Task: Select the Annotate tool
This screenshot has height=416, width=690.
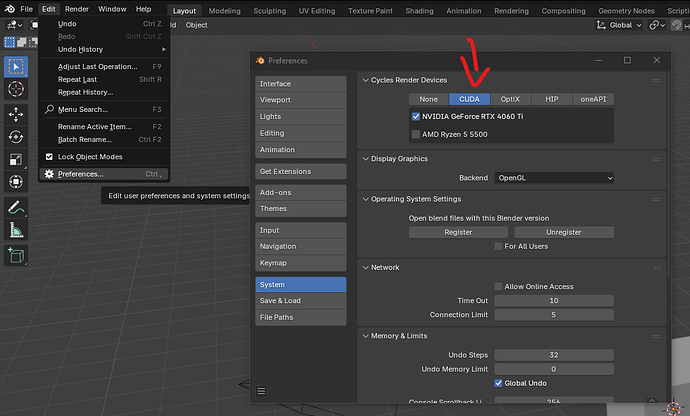Action: 16,208
